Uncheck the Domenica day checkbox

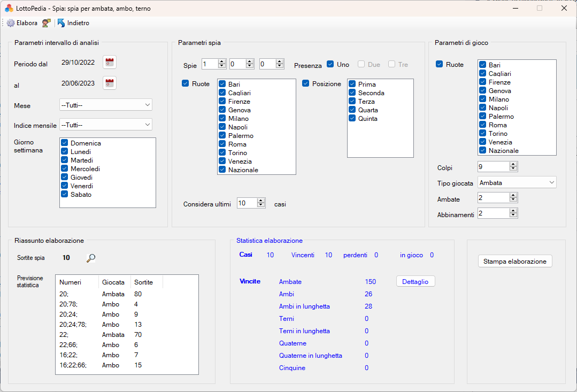coord(65,143)
